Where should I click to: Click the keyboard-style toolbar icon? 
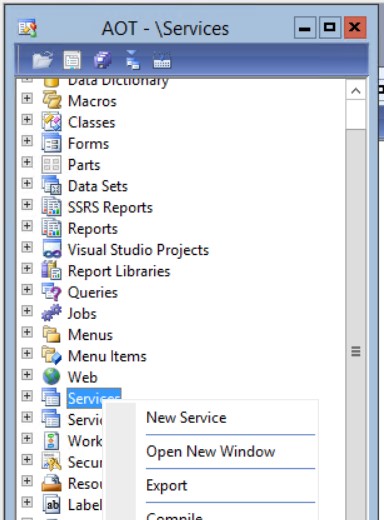[x=162, y=61]
